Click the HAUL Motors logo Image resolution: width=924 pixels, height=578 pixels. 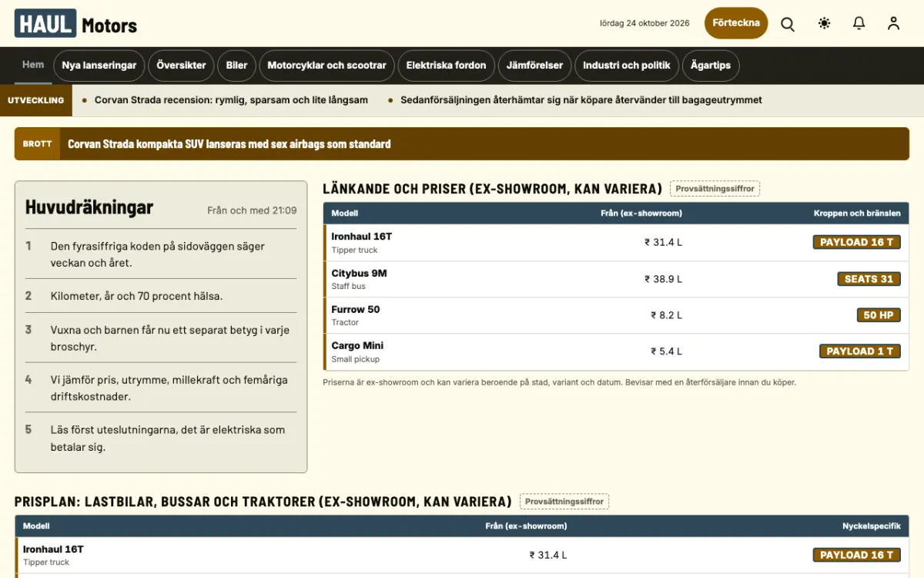(x=75, y=24)
